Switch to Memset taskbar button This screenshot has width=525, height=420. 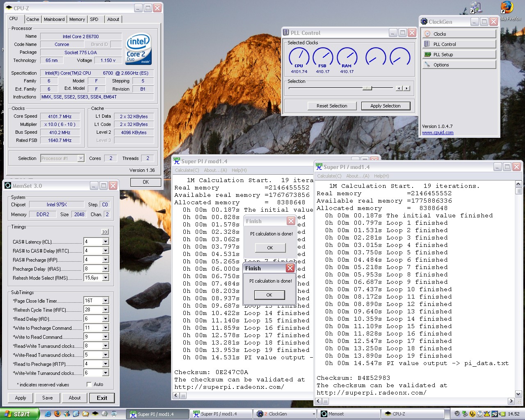pos(349,414)
